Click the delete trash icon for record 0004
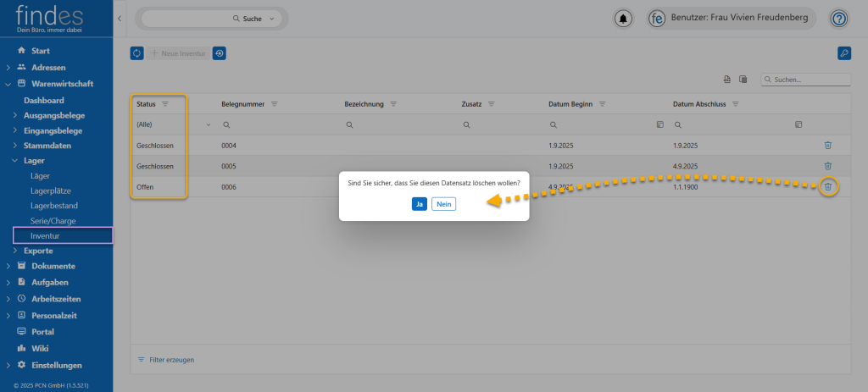 [x=828, y=145]
